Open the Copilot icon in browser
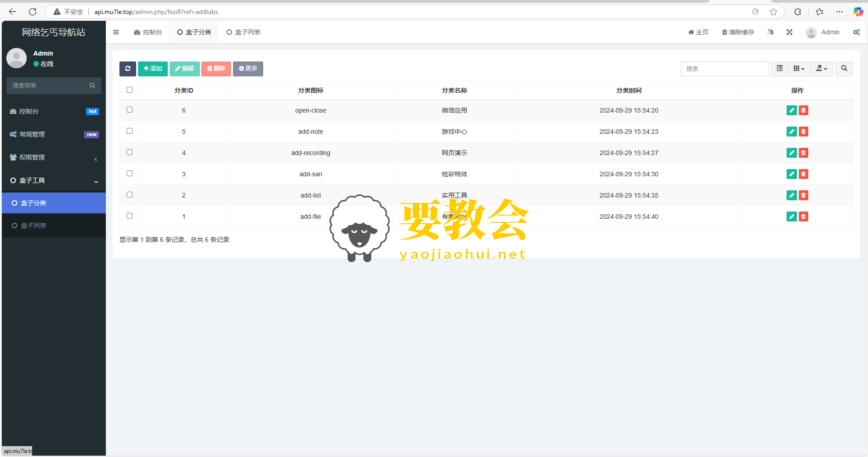Viewport: 868px width, 457px height. 858,12
